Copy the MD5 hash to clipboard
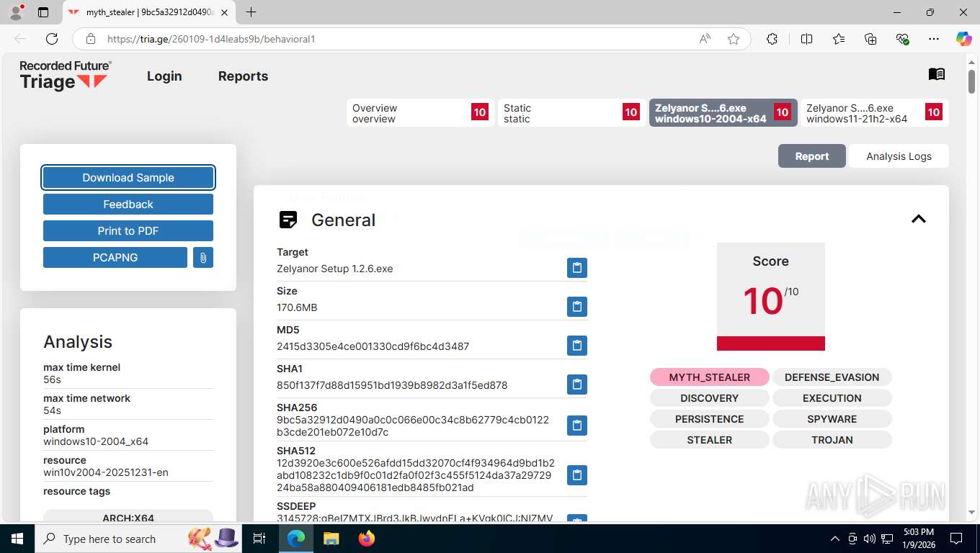 (x=576, y=346)
